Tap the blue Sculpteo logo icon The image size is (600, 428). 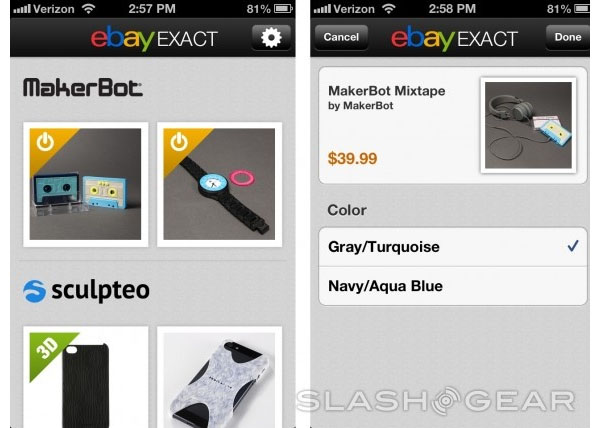34,291
